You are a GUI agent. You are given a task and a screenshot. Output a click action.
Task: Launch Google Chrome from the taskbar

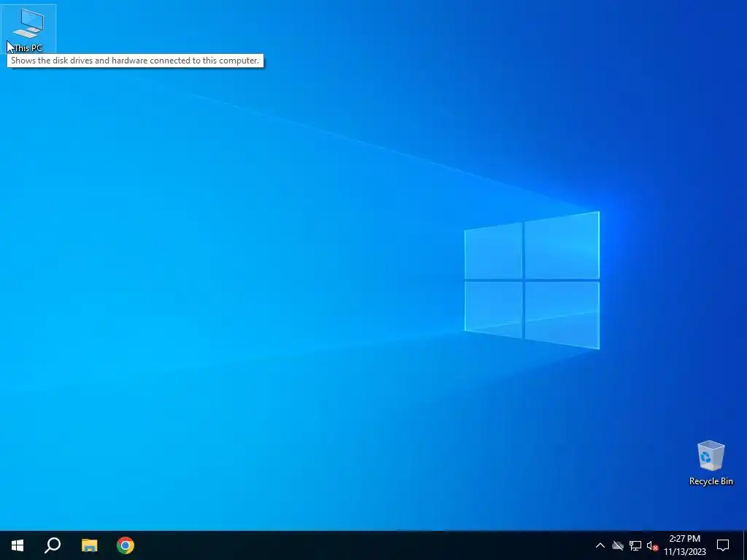tap(125, 545)
